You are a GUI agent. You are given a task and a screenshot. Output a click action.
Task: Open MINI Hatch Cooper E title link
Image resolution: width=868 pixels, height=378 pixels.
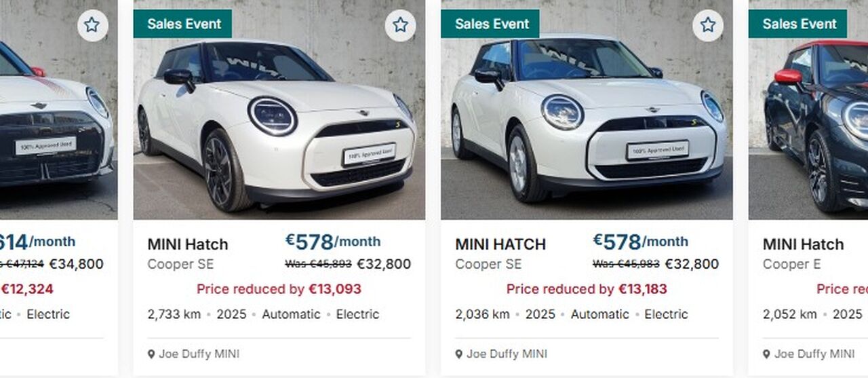click(804, 244)
